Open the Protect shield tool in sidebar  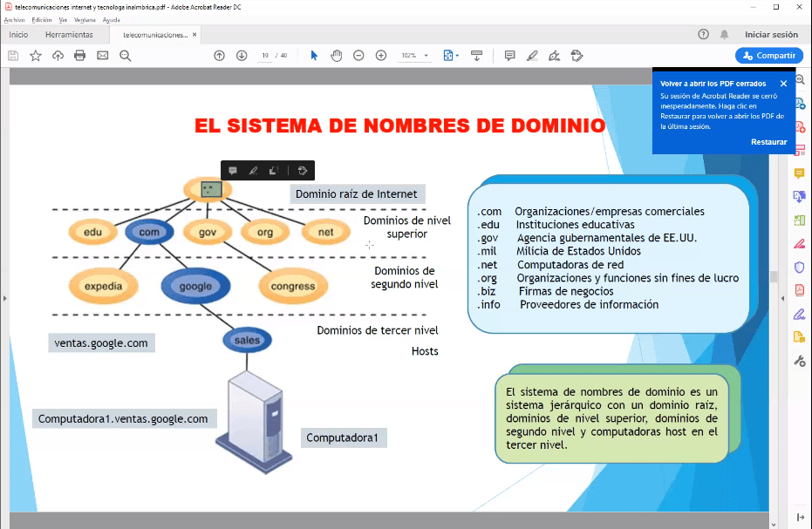(x=799, y=268)
